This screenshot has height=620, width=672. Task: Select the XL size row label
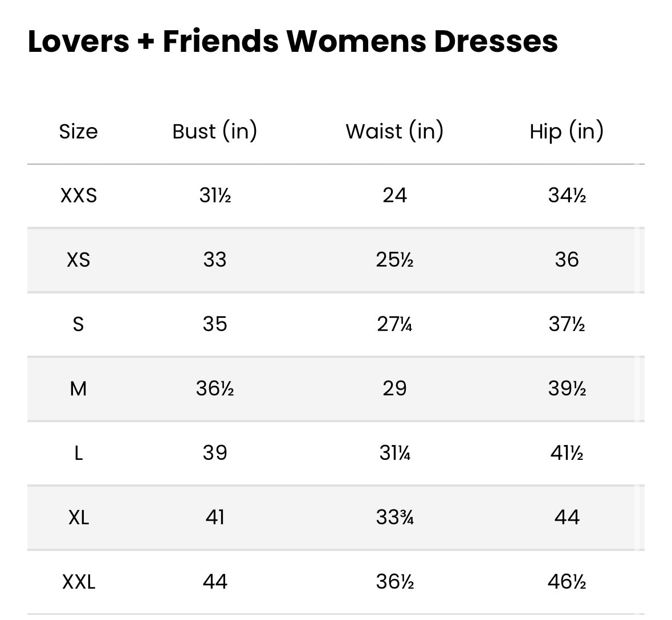tap(79, 517)
